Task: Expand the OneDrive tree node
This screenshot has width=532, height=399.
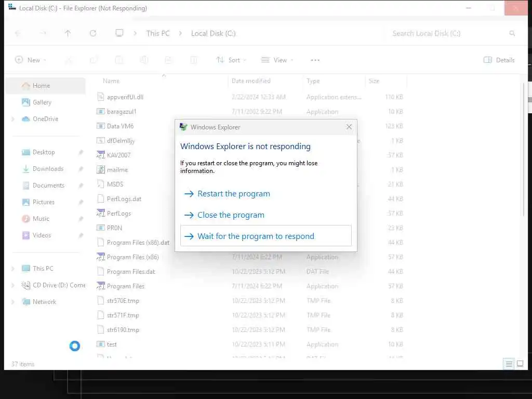Action: click(x=13, y=119)
